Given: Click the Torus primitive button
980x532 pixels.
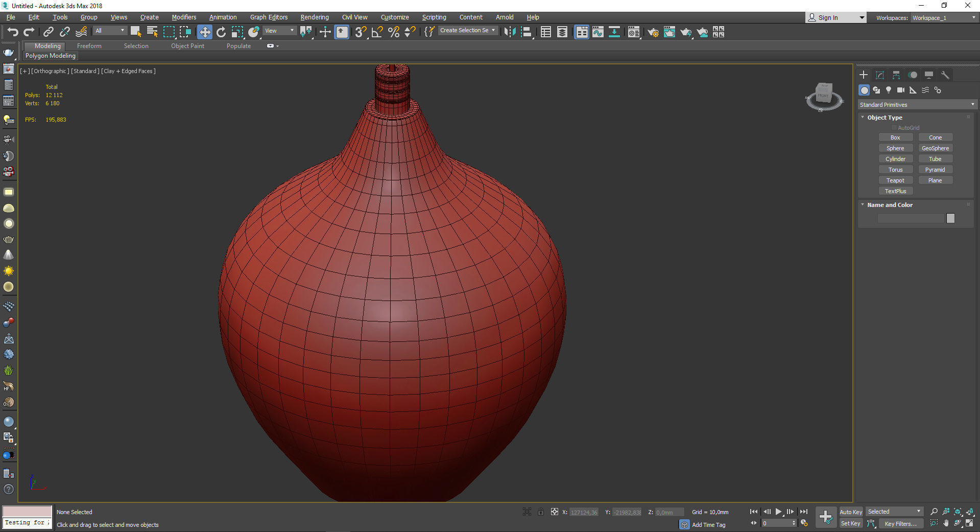Looking at the screenshot, I should click(895, 170).
